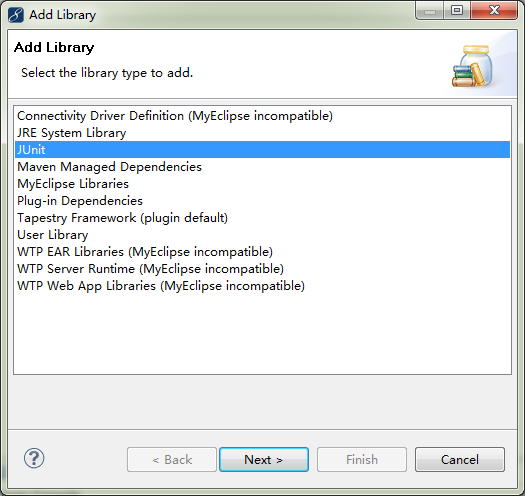The height and width of the screenshot is (496, 525).
Task: Click the Cancel button
Action: point(460,459)
